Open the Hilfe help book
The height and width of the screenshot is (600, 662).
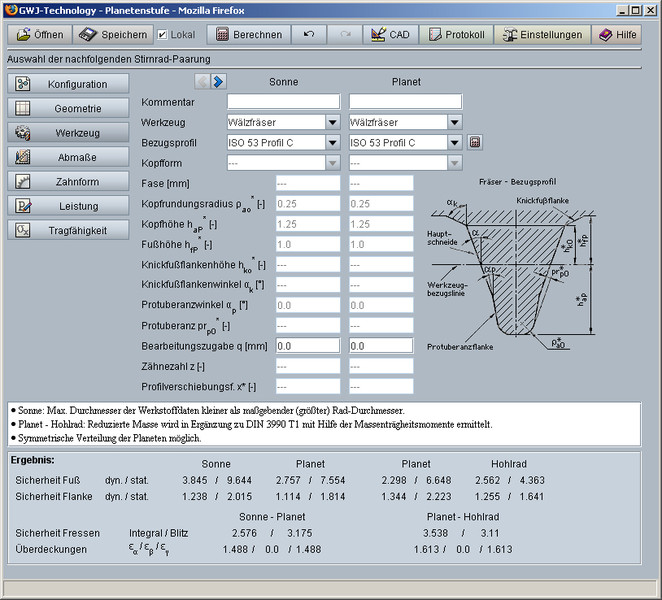(616, 34)
